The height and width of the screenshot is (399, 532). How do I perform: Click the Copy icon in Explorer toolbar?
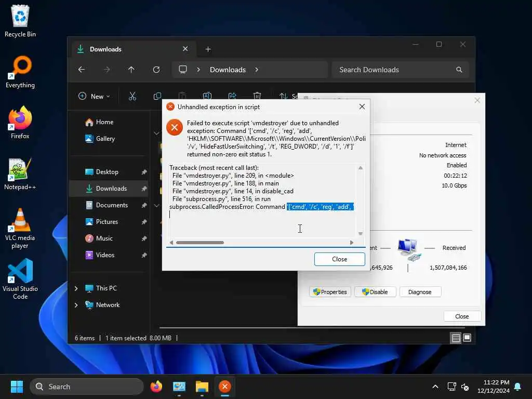pos(157,96)
